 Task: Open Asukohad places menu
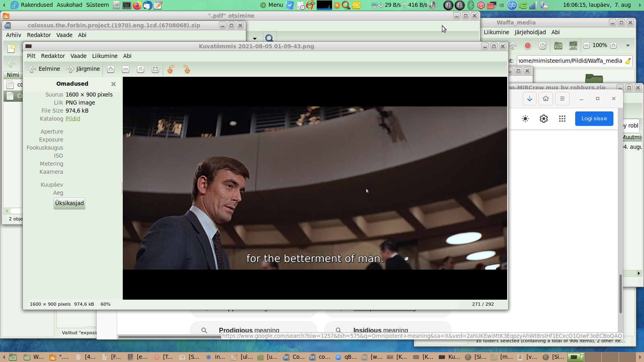[x=69, y=5]
